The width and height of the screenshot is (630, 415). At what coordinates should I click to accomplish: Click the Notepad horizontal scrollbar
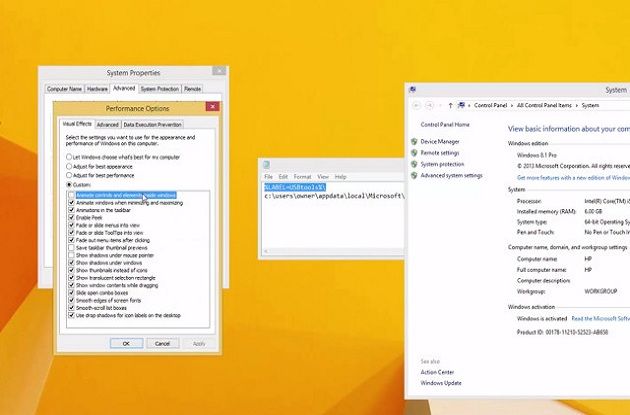coord(333,251)
